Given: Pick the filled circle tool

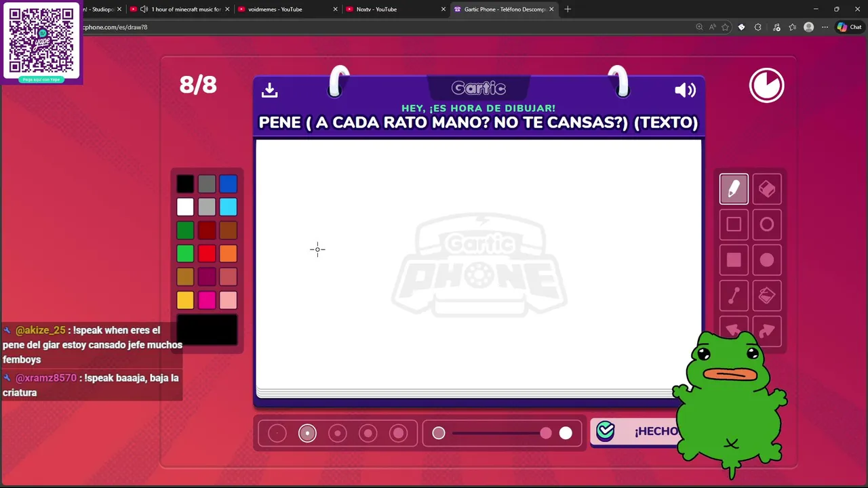Looking at the screenshot, I should 767,260.
